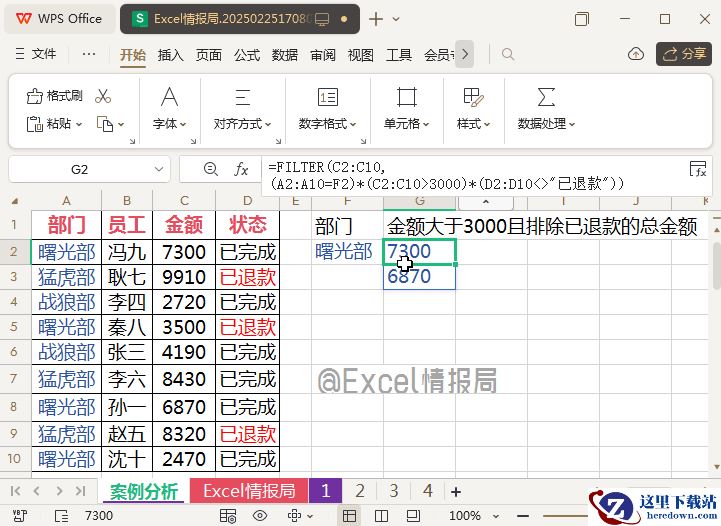
Task: Expand the ribbon tabs overflow chevron
Action: [x=465, y=54]
